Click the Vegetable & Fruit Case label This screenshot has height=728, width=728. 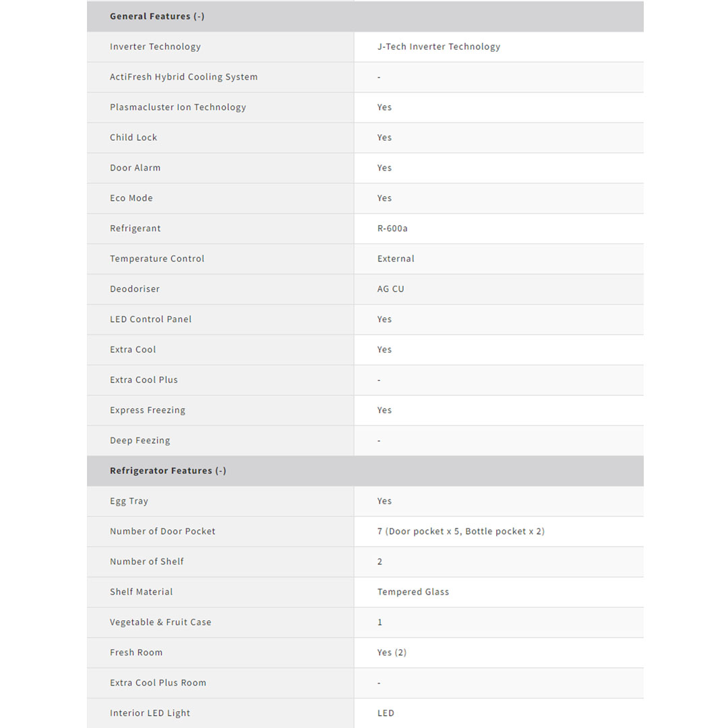pos(160,622)
